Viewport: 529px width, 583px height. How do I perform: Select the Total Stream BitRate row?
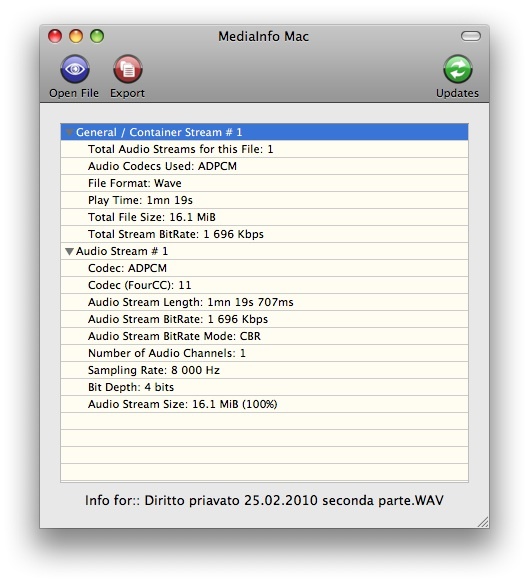click(x=264, y=234)
